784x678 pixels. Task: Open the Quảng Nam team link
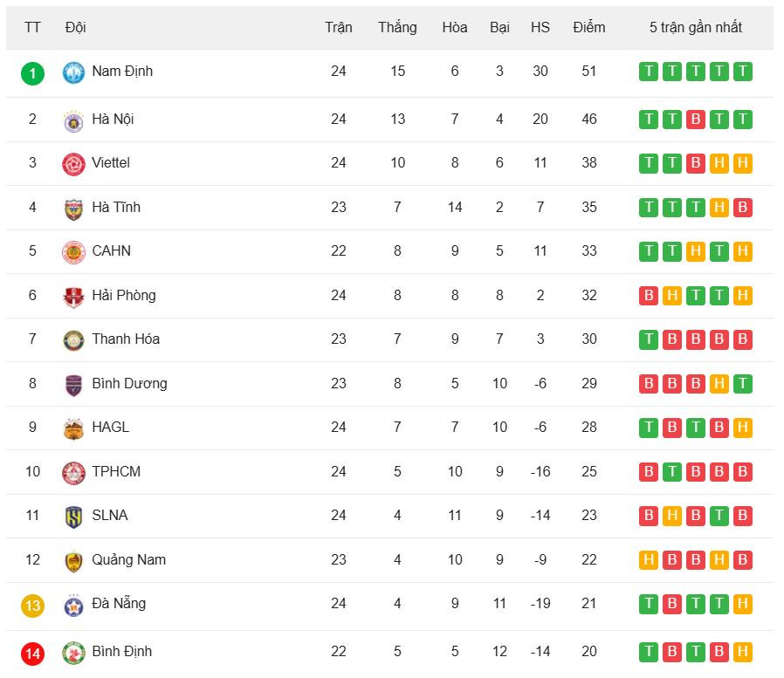128,559
